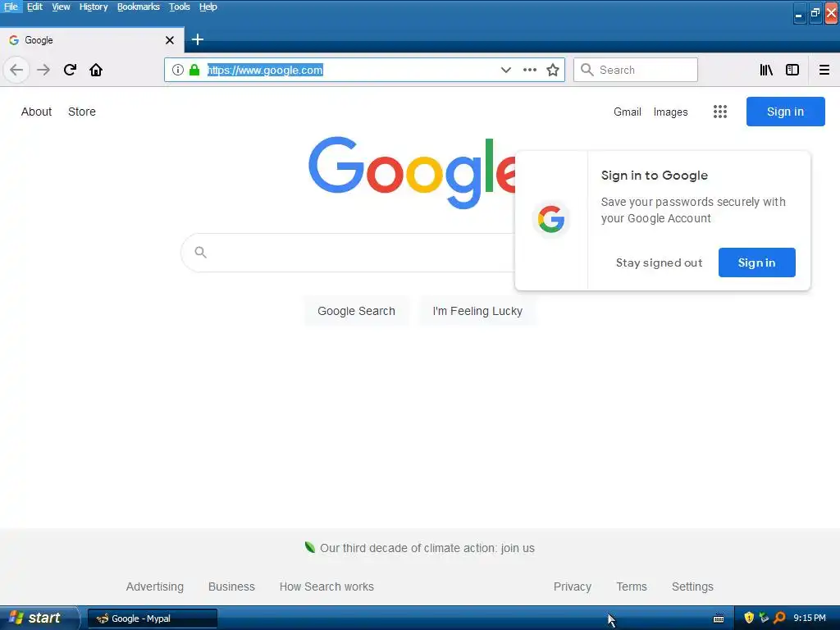Open the Help menu

(208, 7)
